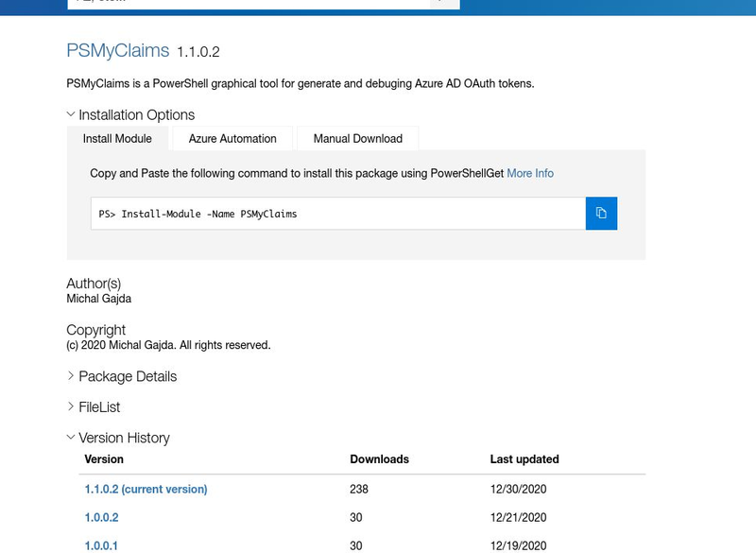The height and width of the screenshot is (553, 756).
Task: Select the Last updated column header
Action: (x=524, y=459)
